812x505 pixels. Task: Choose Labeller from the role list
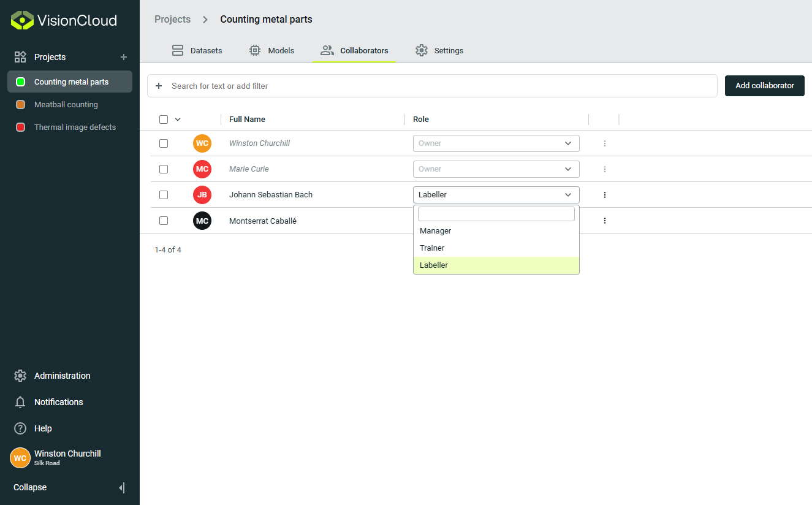(496, 265)
